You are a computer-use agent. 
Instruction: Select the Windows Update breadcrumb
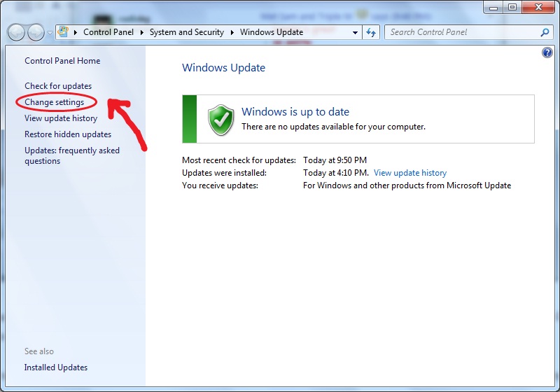pyautogui.click(x=272, y=32)
